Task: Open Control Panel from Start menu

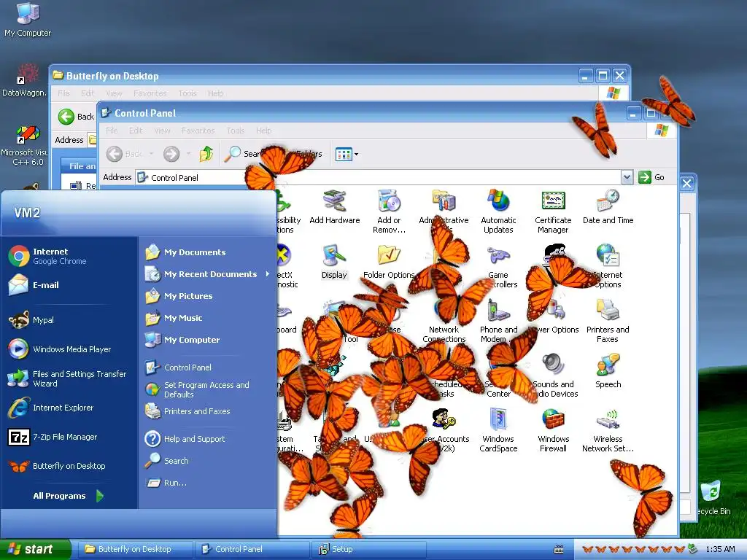Action: [208, 367]
